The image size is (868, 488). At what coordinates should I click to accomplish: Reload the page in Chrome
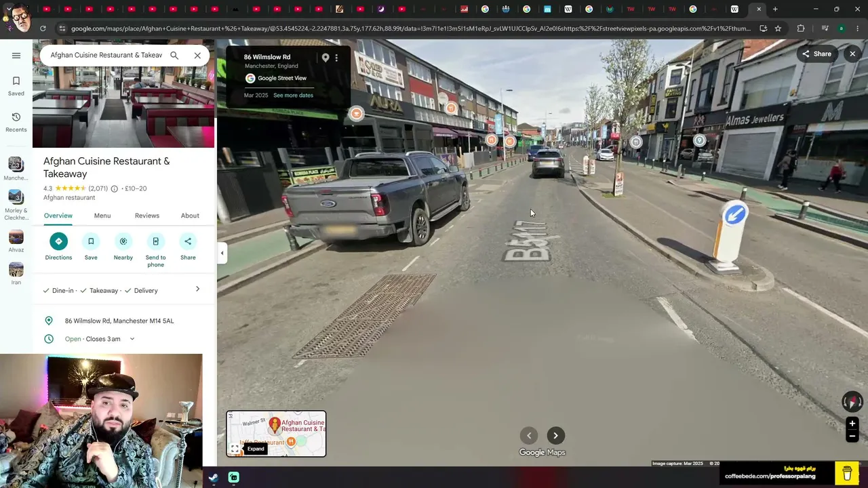(x=43, y=28)
